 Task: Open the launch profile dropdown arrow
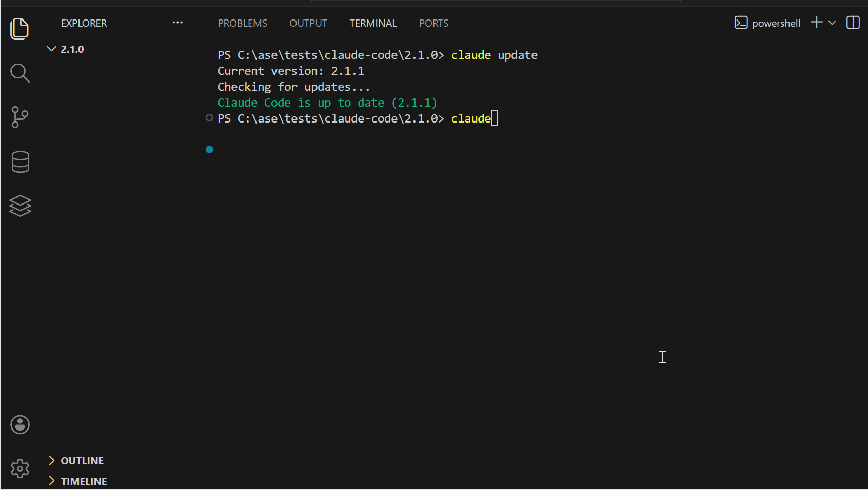click(832, 23)
